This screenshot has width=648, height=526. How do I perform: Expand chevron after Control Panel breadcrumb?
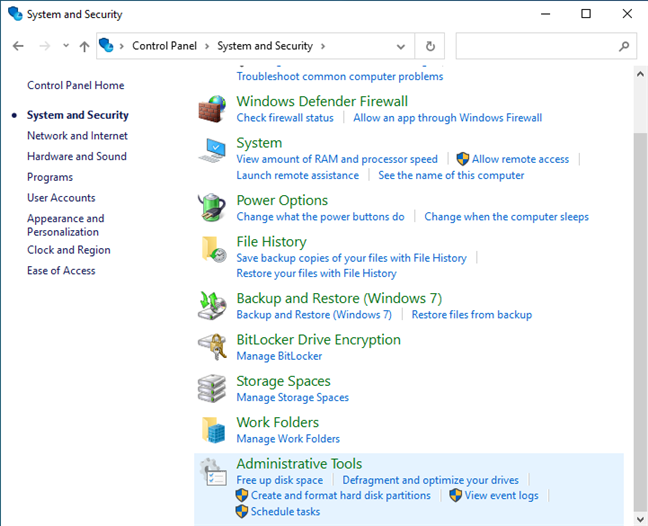(x=207, y=46)
